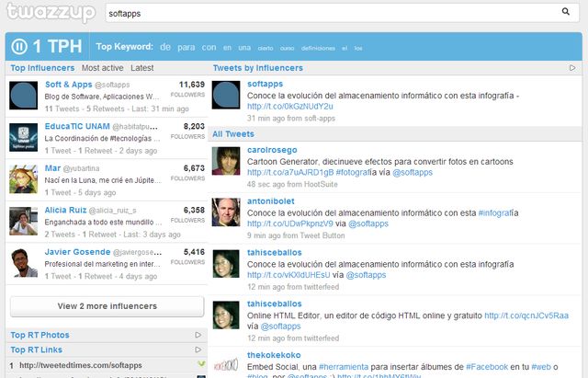The width and height of the screenshot is (588, 378).
Task: Open Soft & Apps influencer avatar
Action: point(23,96)
